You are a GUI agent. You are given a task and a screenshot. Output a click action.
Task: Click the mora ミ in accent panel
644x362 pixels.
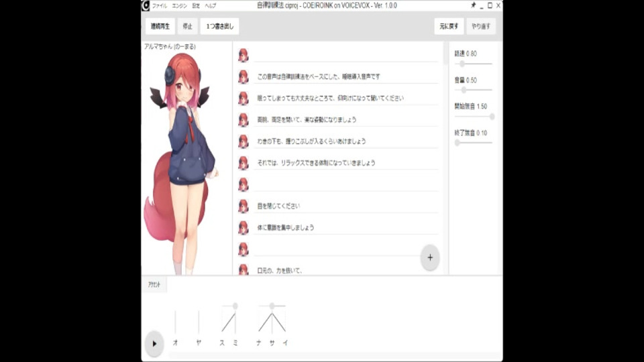tap(235, 343)
